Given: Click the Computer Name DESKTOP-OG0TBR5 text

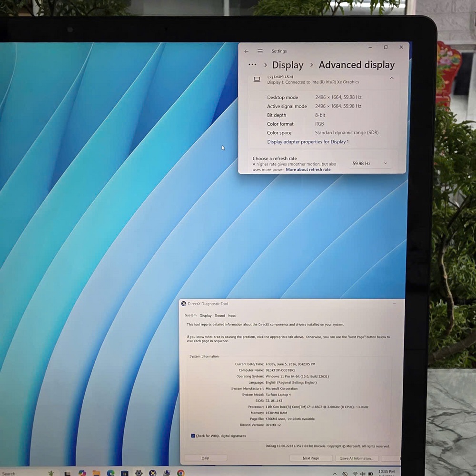Looking at the screenshot, I should tap(280, 370).
